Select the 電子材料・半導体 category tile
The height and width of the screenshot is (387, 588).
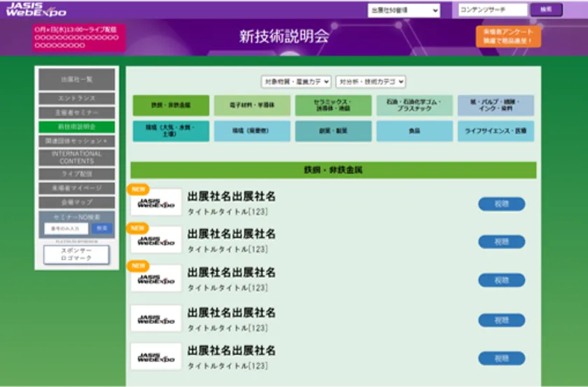coord(252,106)
